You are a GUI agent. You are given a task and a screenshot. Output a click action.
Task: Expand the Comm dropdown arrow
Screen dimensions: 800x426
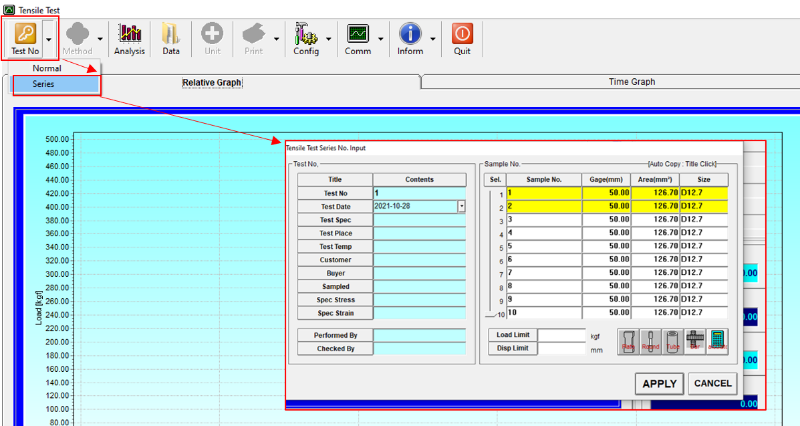click(381, 39)
